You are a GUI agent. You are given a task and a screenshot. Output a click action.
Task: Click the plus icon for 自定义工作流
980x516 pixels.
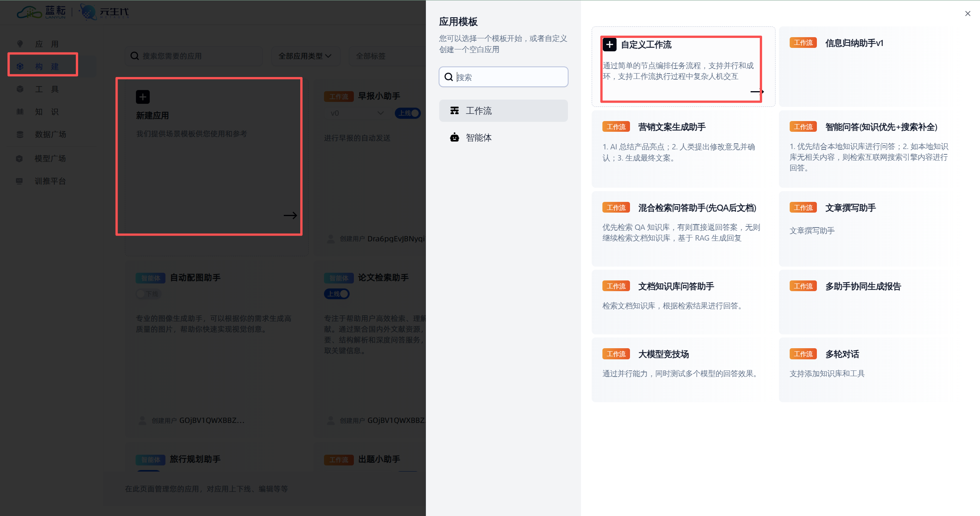(x=609, y=45)
